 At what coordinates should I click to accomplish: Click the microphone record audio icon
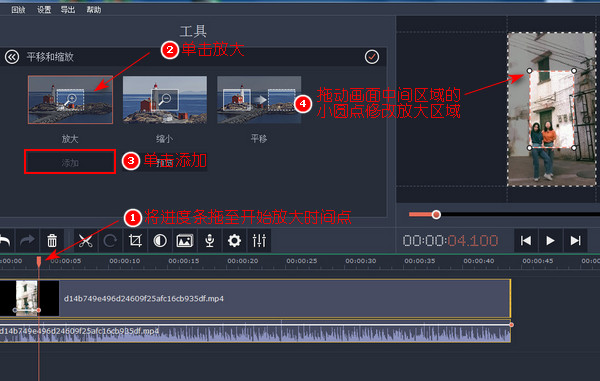tap(210, 241)
